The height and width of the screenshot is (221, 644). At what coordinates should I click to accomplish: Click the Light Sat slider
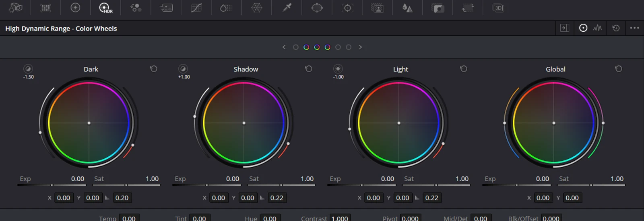(436, 185)
